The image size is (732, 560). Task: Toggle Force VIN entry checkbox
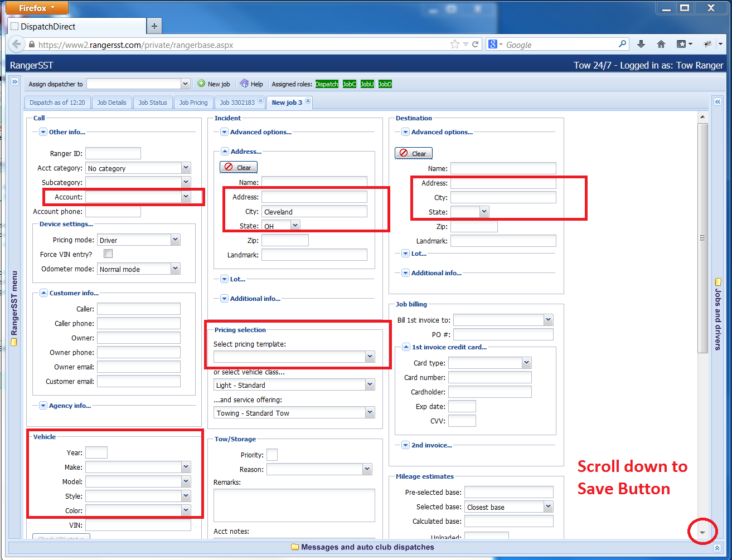tap(108, 254)
